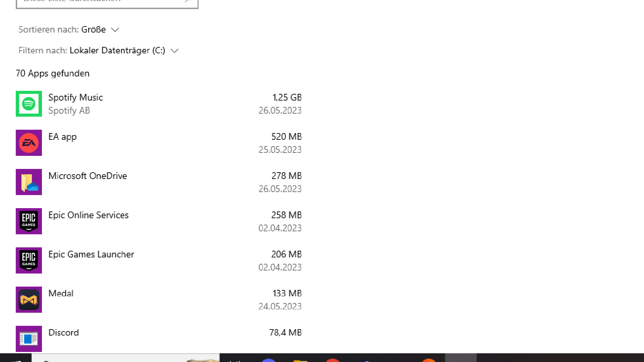Click the Medal app icon
The width and height of the screenshot is (644, 362).
pos(29,300)
